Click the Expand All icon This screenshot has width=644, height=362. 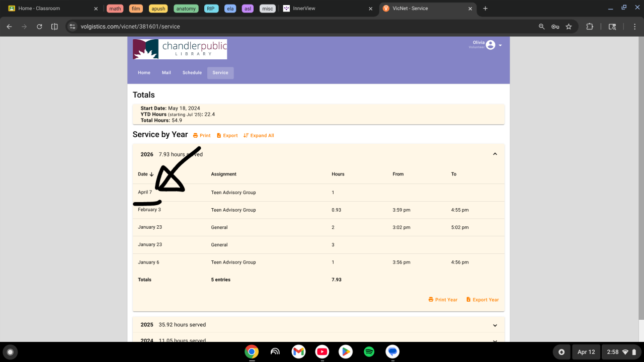(246, 136)
